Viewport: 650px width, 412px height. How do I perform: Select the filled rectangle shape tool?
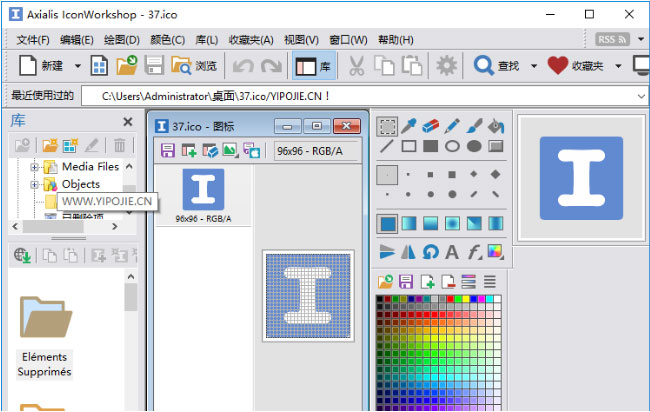click(x=430, y=146)
